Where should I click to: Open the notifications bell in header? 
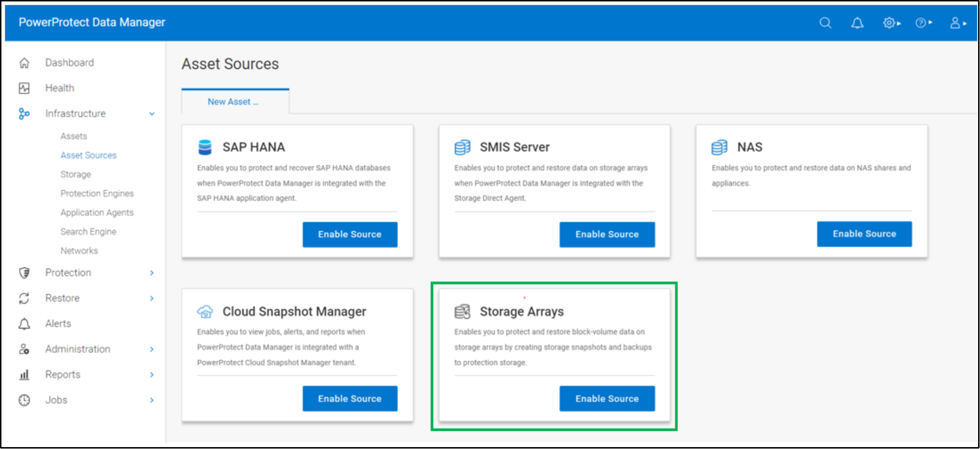click(857, 23)
